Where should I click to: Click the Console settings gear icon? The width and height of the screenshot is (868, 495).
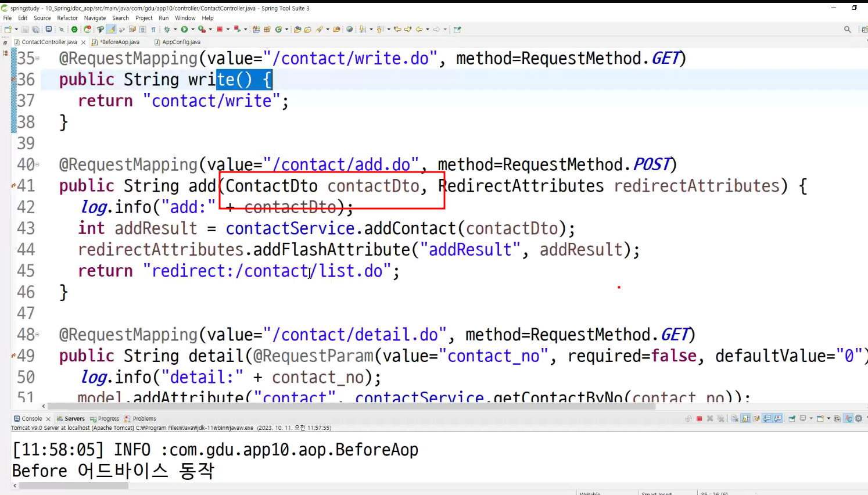pos(858,418)
